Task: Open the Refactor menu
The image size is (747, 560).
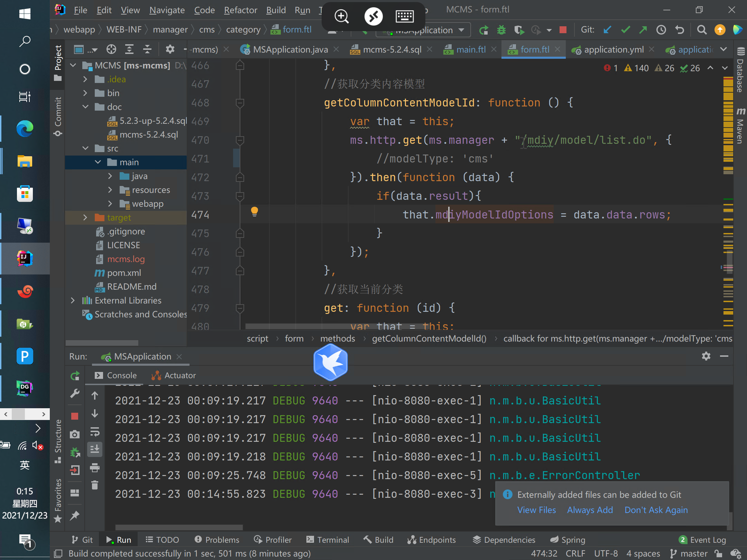Action: coord(240,10)
